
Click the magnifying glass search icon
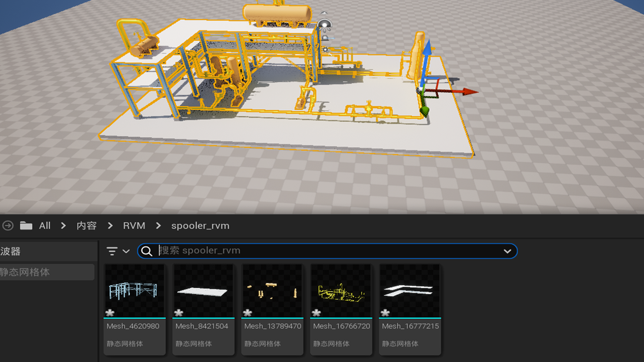pyautogui.click(x=147, y=251)
